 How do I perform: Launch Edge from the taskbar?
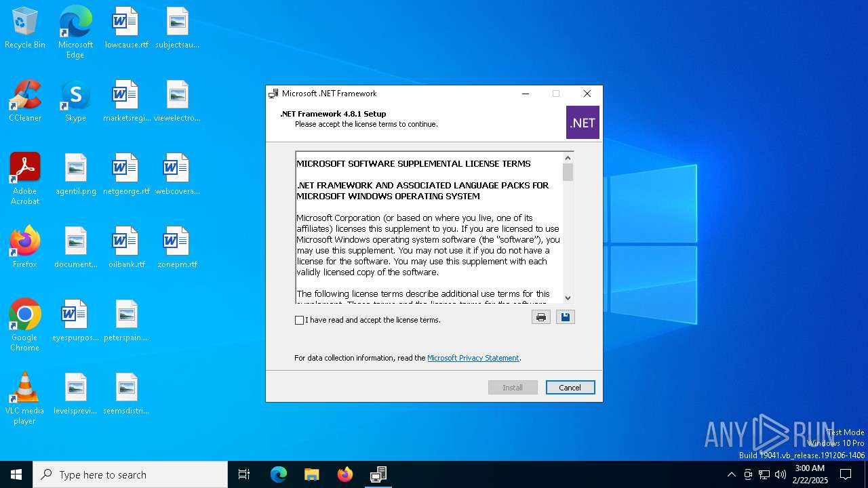click(x=279, y=474)
